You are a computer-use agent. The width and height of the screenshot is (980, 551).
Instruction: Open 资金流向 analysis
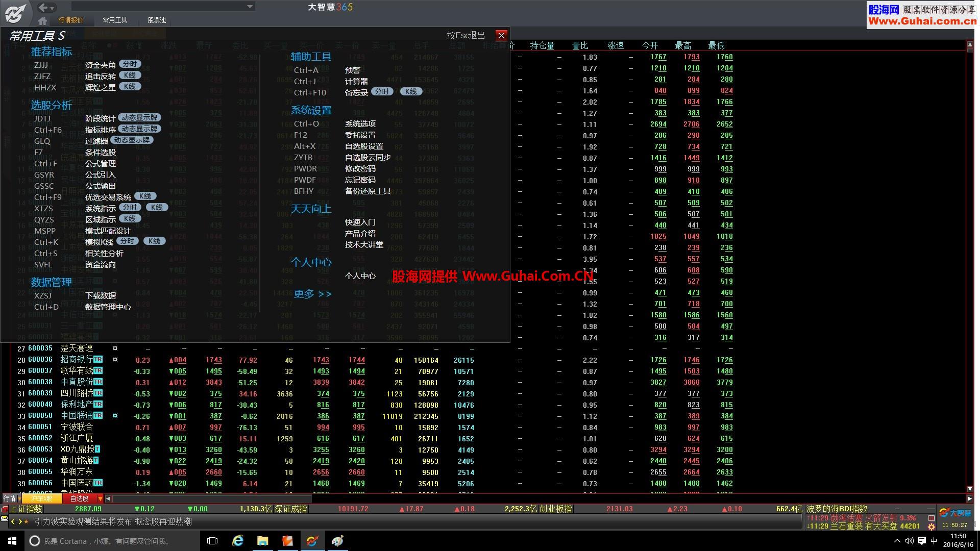100,265
